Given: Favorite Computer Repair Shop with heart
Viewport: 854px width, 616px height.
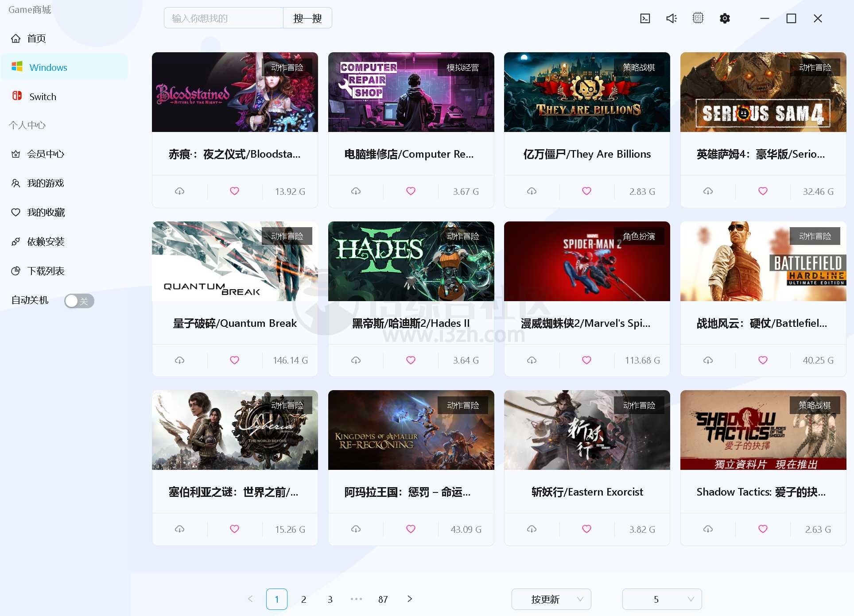Looking at the screenshot, I should click(x=411, y=191).
